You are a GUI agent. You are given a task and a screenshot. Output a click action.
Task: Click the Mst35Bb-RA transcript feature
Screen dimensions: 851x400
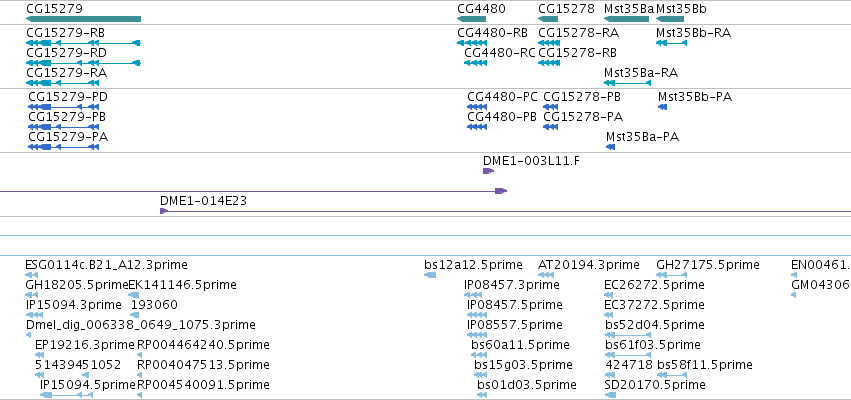(671, 43)
